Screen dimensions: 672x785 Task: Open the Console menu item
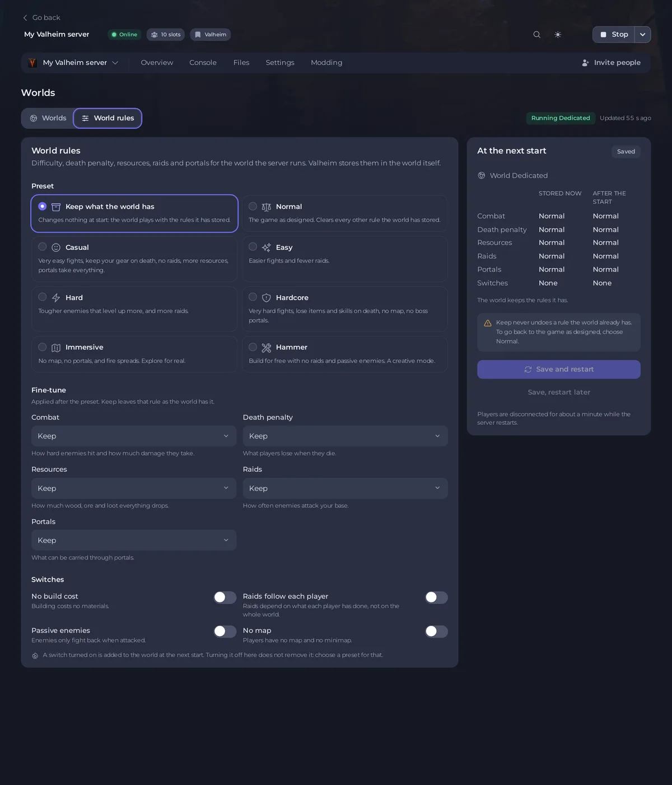[203, 63]
